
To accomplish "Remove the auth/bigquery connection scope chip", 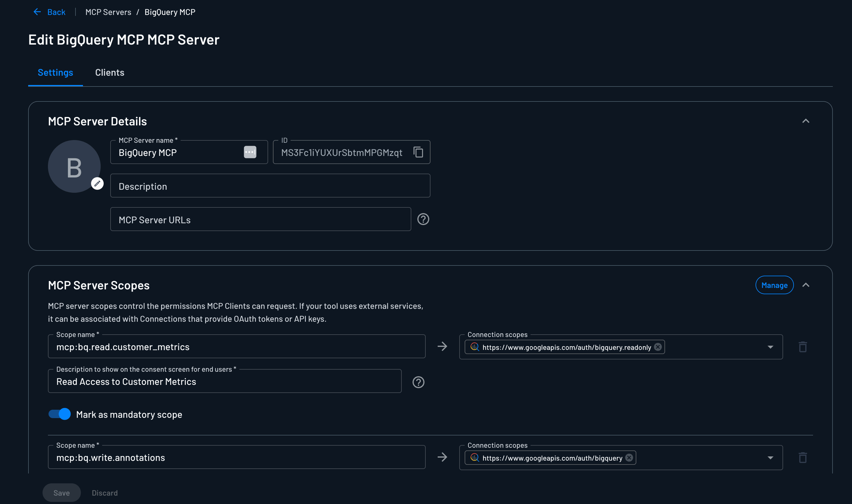I will click(629, 458).
